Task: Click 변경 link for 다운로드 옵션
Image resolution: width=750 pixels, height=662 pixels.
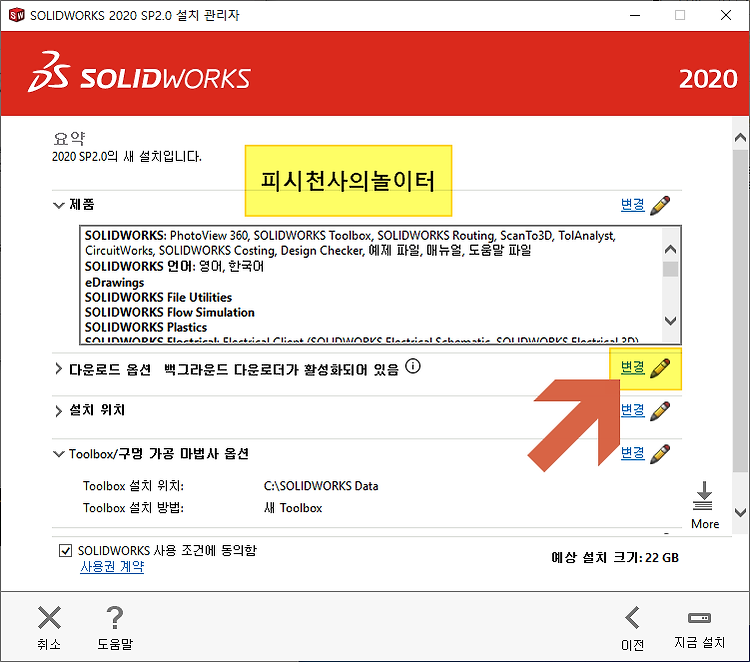Action: click(x=632, y=368)
